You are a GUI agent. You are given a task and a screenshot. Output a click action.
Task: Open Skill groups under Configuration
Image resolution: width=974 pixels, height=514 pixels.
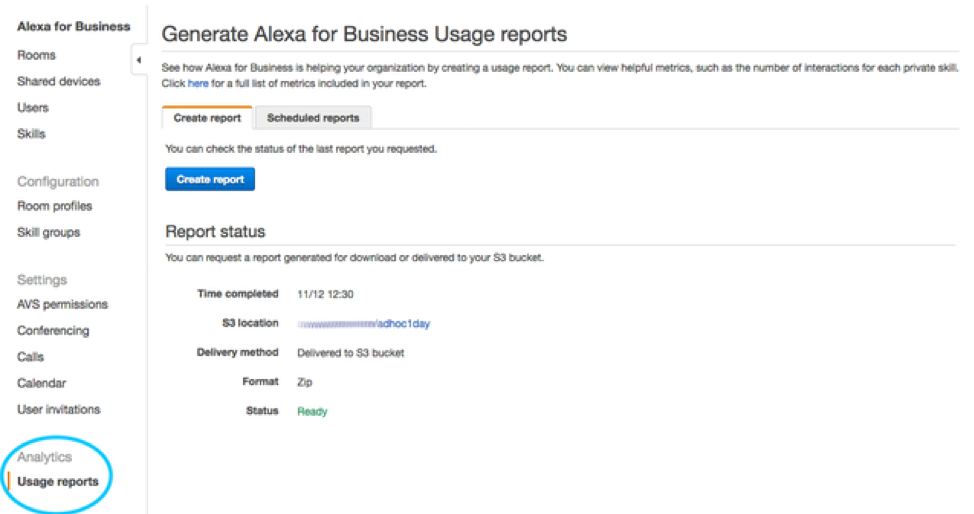(x=48, y=232)
